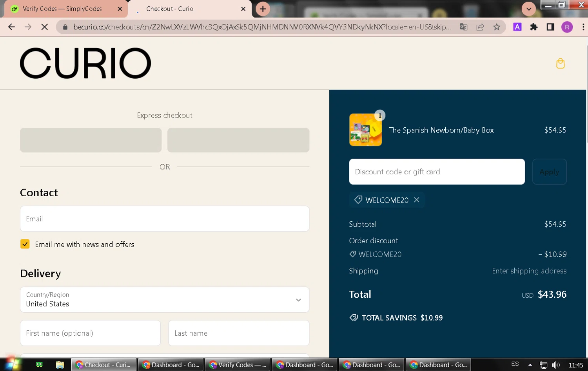This screenshot has height=371, width=588.
Task: Open Chrome three-dot menu
Action: 583,27
